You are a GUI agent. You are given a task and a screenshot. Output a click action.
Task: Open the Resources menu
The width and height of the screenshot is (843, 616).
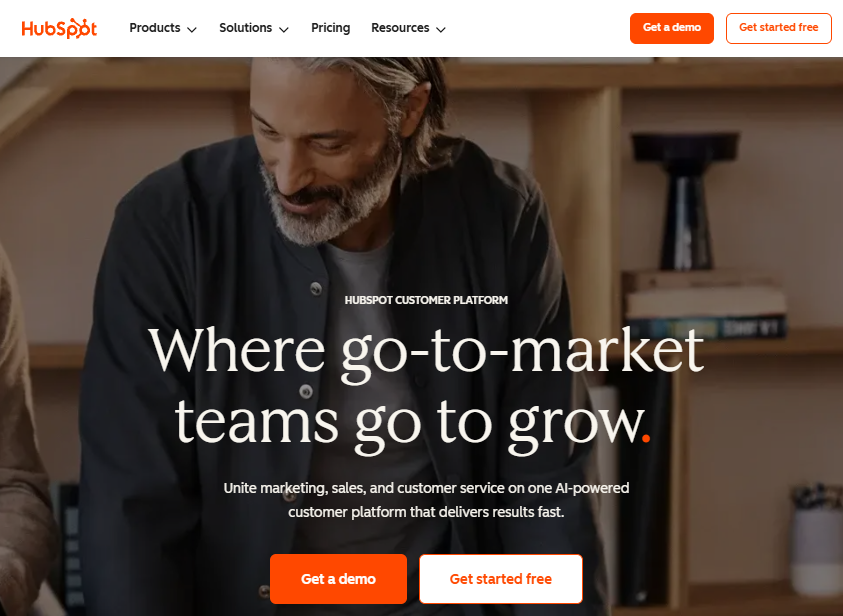point(408,28)
